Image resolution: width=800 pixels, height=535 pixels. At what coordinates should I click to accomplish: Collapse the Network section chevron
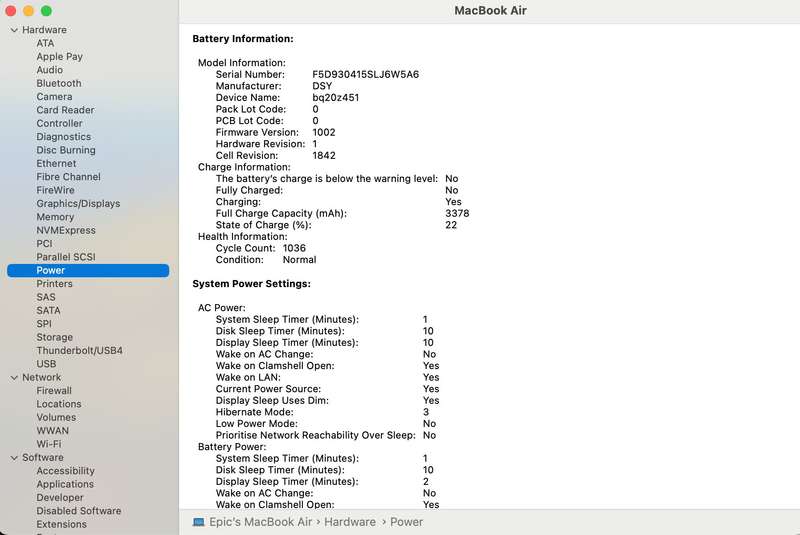[14, 377]
